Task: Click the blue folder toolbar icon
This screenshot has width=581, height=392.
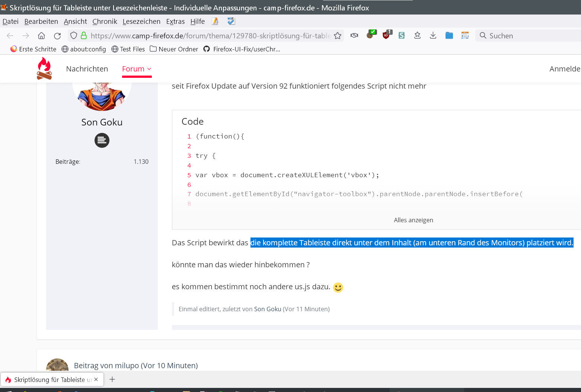Action: [x=449, y=35]
